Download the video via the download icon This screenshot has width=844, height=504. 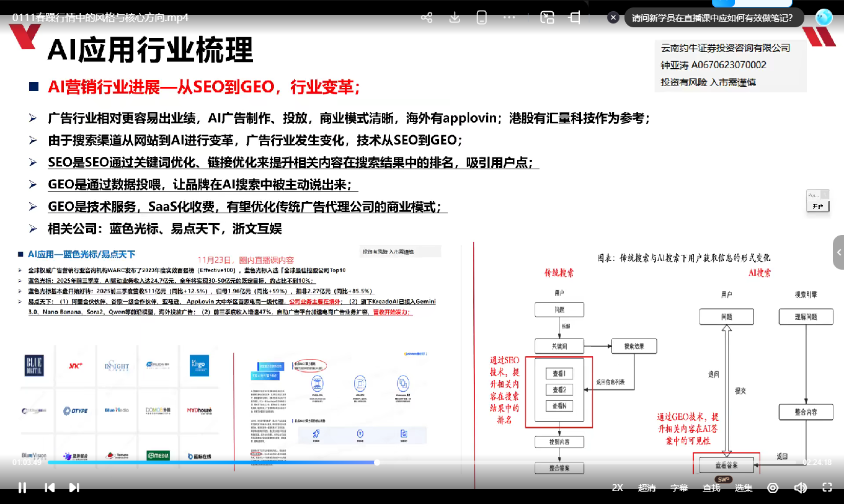tap(455, 17)
